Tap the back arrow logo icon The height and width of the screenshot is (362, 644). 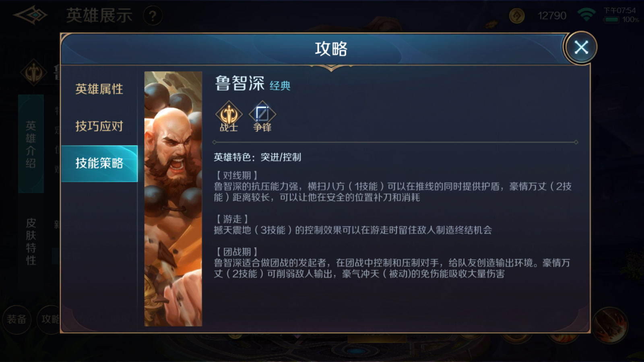pos(31,15)
